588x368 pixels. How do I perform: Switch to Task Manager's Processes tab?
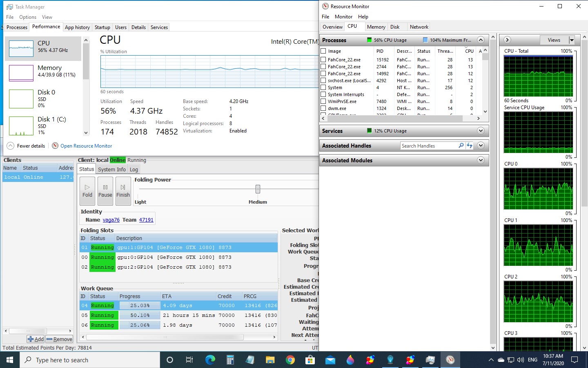tap(17, 27)
